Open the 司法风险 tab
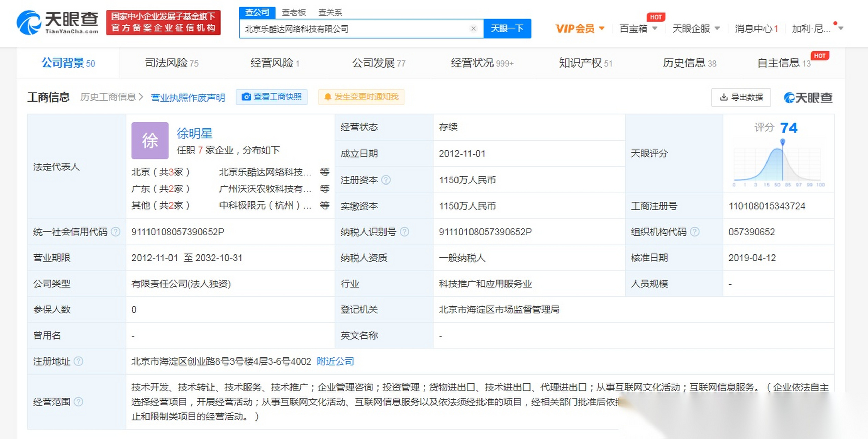Viewport: 868px width, 439px height. tap(171, 63)
